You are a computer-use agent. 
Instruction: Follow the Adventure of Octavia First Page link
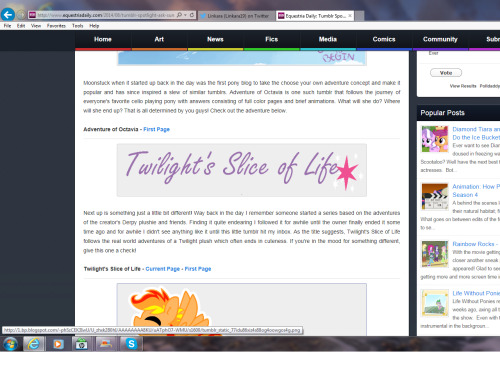click(156, 129)
